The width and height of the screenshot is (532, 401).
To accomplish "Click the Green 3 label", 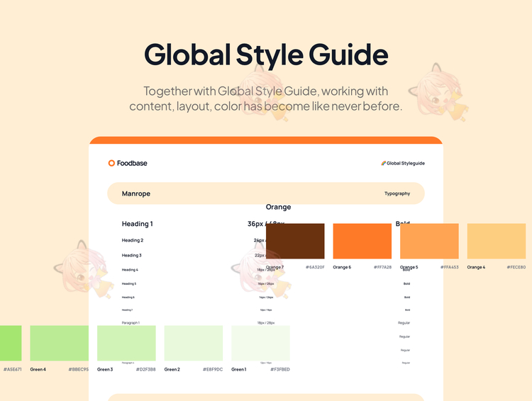I will pyautogui.click(x=105, y=370).
